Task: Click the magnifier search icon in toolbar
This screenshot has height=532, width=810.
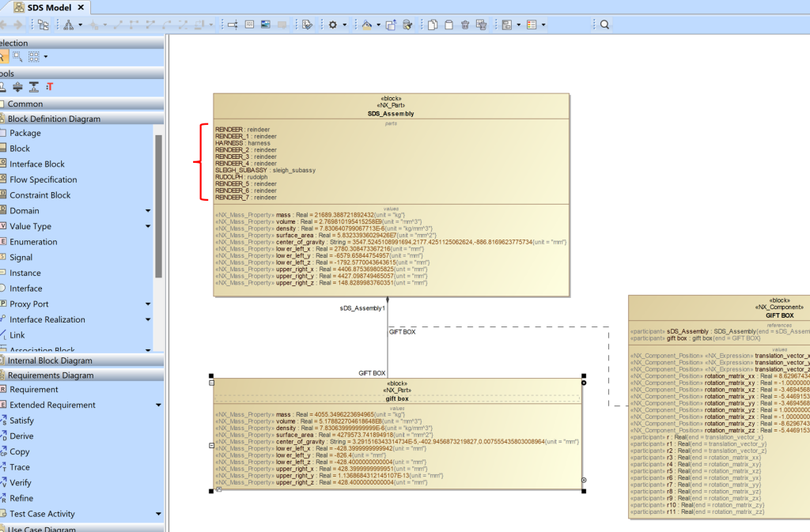Action: click(605, 25)
